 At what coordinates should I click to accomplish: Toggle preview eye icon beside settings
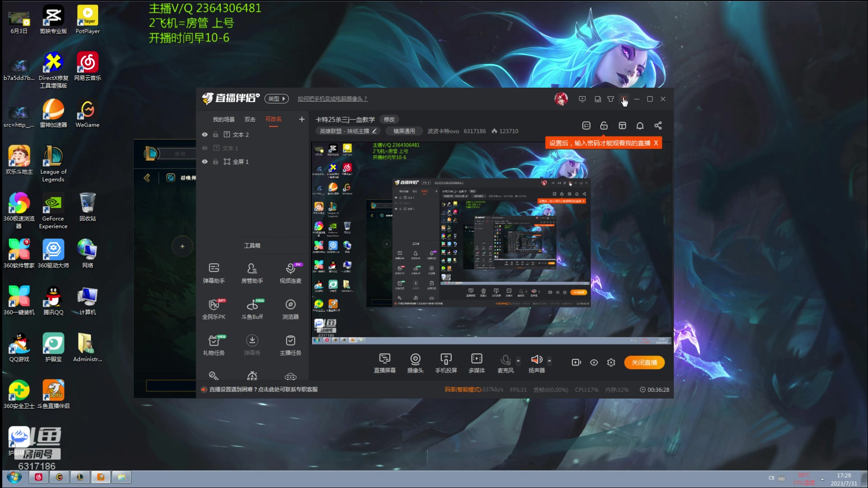[x=594, y=362]
